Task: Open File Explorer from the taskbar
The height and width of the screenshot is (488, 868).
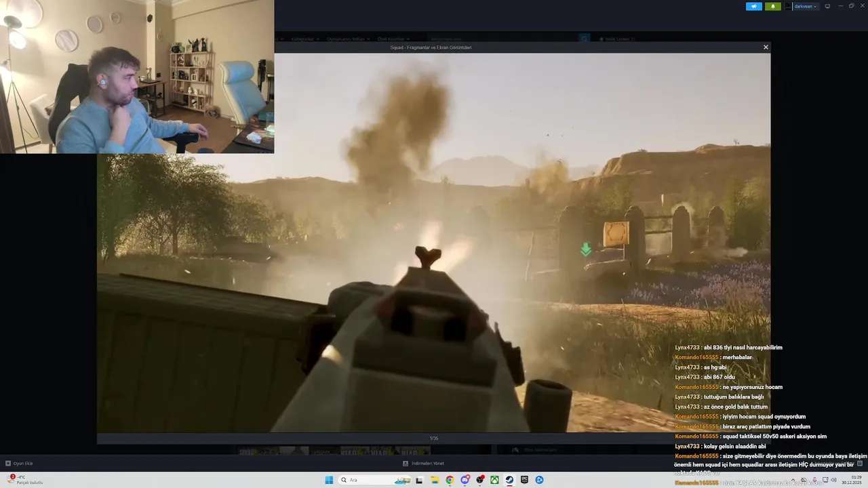Action: (x=435, y=480)
